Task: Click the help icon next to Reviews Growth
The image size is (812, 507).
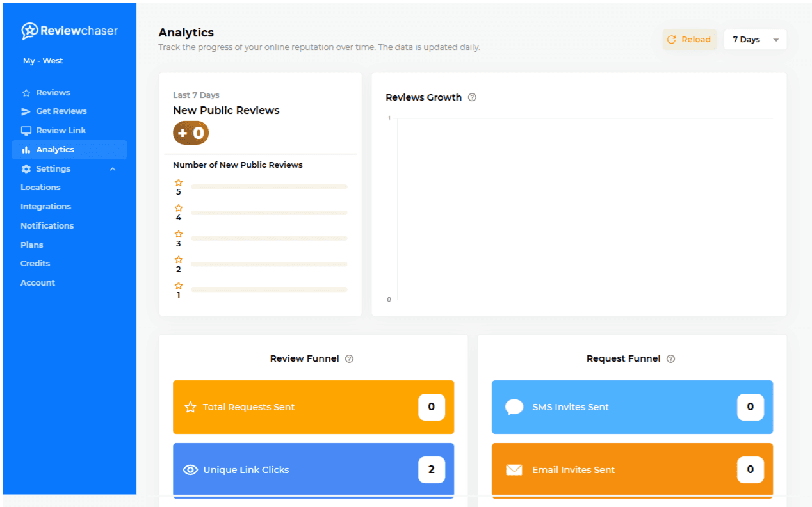Action: (x=472, y=97)
